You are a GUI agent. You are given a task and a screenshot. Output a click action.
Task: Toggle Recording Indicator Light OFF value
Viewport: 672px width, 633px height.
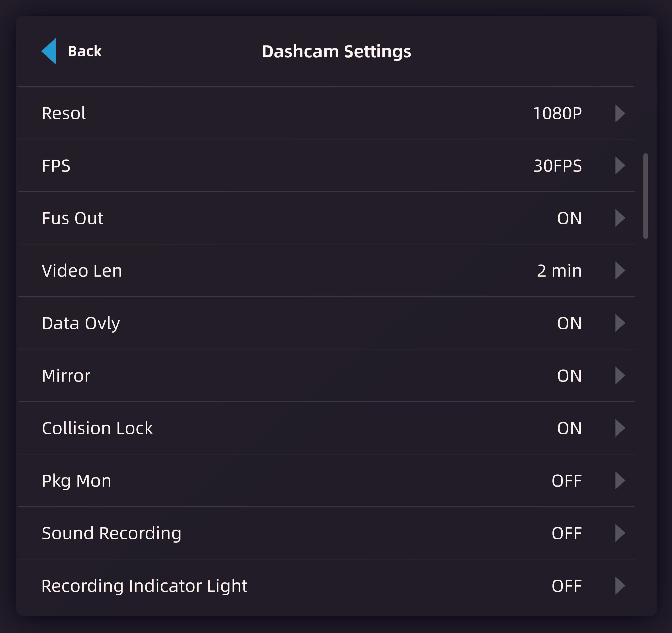pos(567,586)
